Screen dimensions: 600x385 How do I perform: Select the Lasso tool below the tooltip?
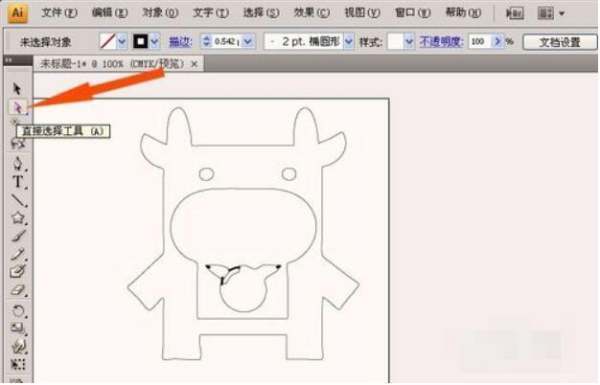18,144
